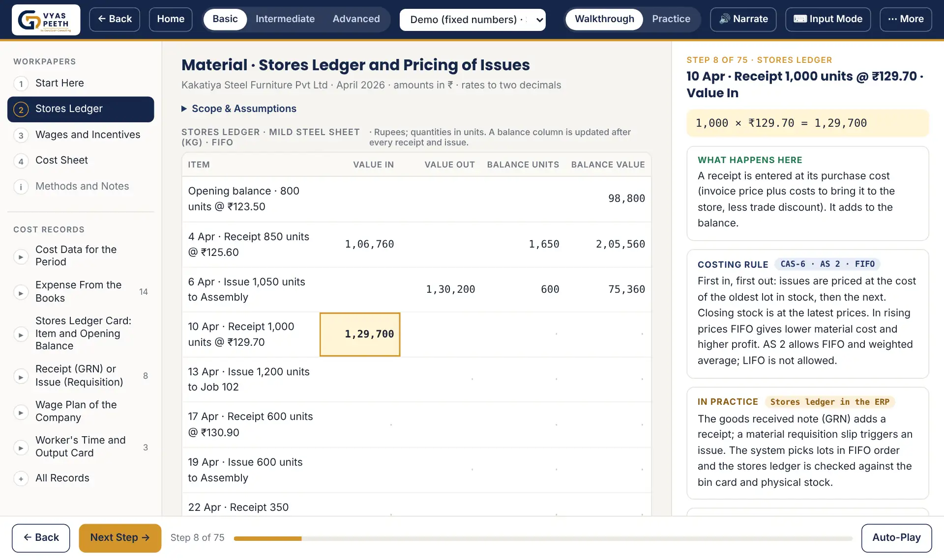The image size is (944, 560).
Task: Click the step 4 circle for Cost Sheet
Action: (x=21, y=161)
